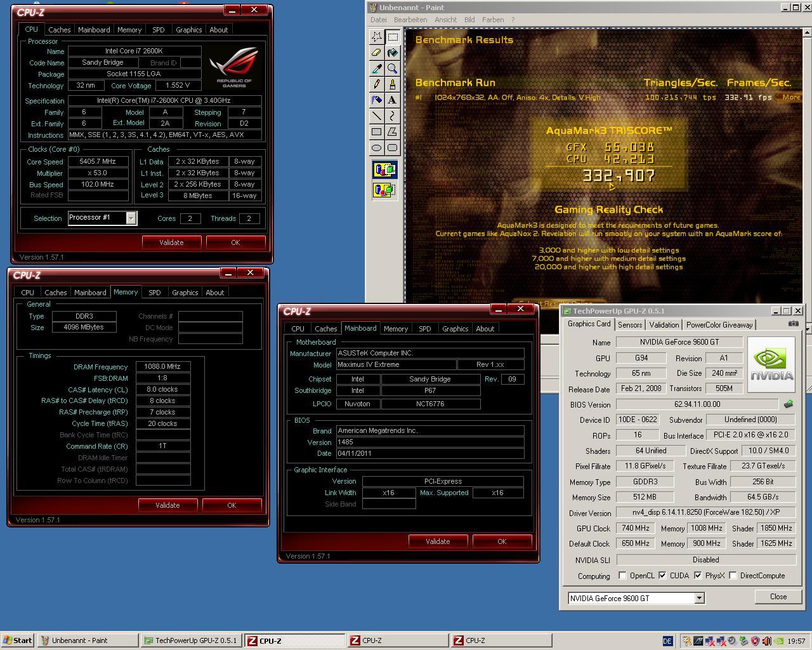Switch to Caches tab in top CPU-Z window
Viewport: 812px width, 650px height.
pyautogui.click(x=60, y=30)
